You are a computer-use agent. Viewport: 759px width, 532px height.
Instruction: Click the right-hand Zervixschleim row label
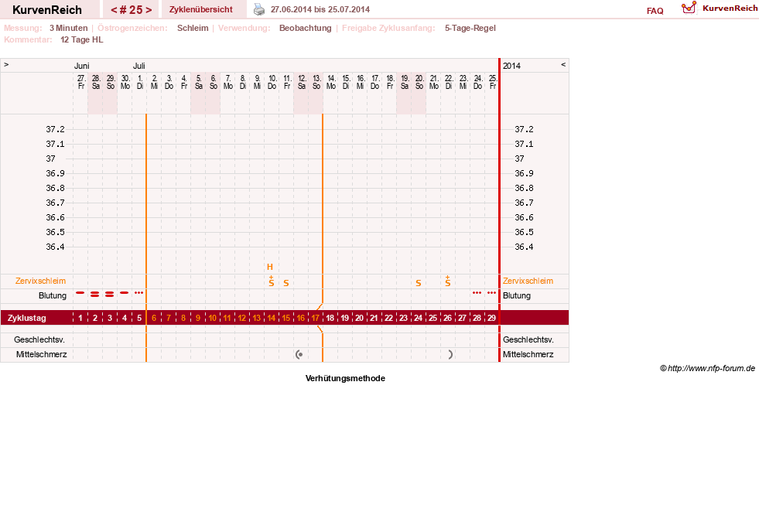(528, 281)
